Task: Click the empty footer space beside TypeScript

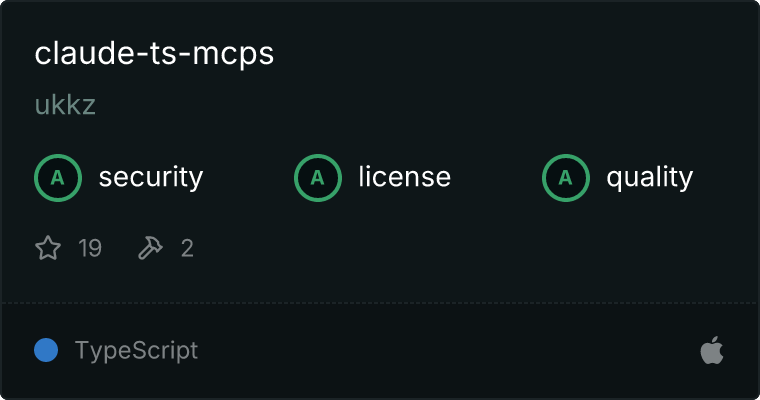Action: [x=448, y=350]
